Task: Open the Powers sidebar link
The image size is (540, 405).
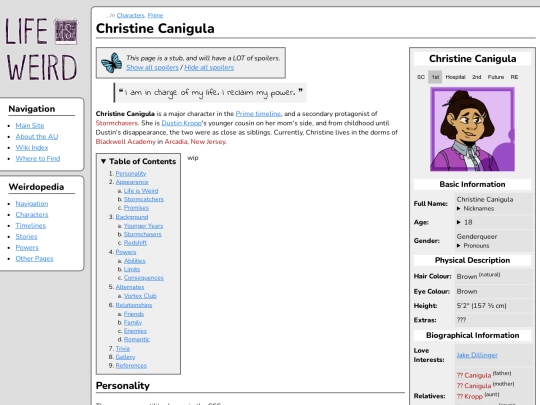Action: [x=27, y=248]
